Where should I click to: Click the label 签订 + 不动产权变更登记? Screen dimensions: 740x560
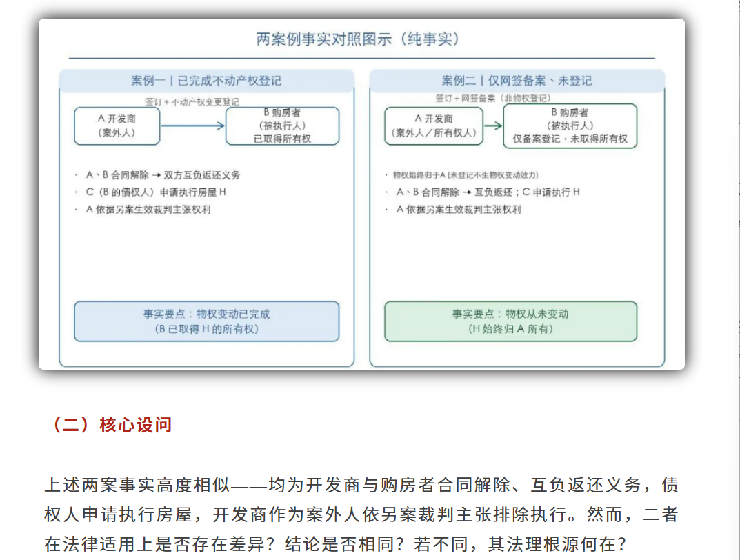[192, 101]
